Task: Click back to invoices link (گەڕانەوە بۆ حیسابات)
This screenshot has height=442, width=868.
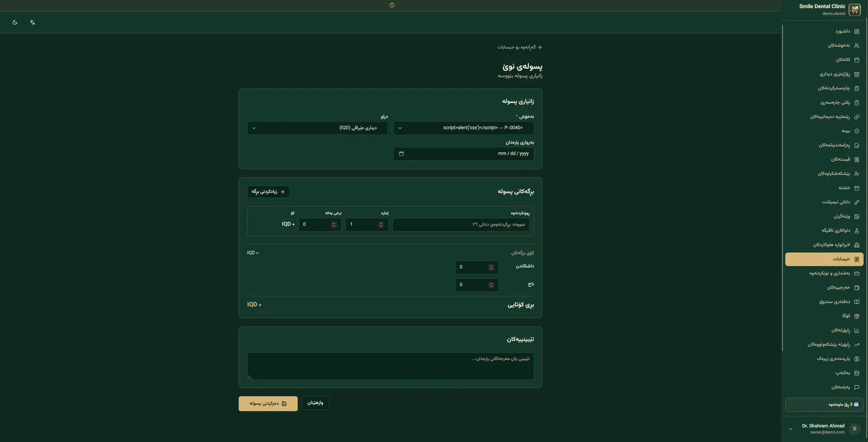Action: tap(520, 47)
